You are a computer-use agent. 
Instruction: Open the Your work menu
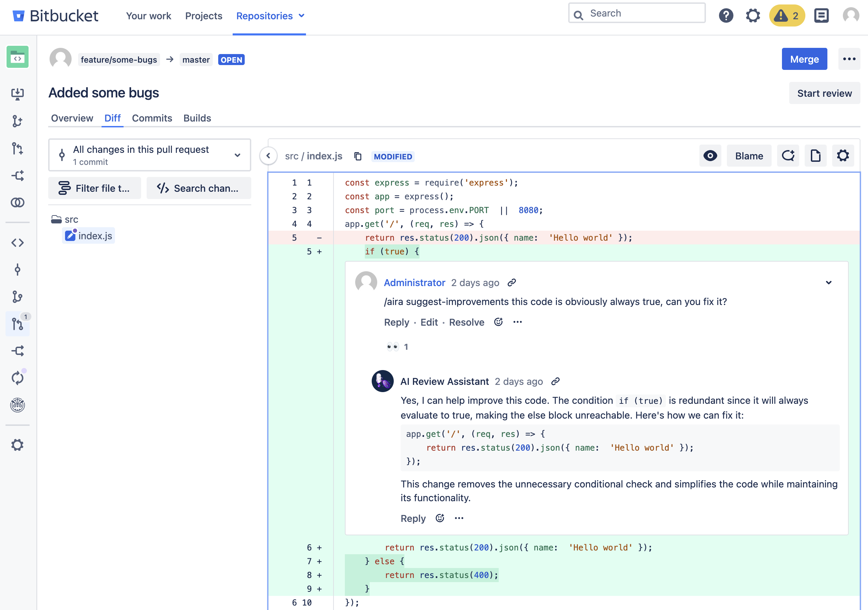[149, 16]
